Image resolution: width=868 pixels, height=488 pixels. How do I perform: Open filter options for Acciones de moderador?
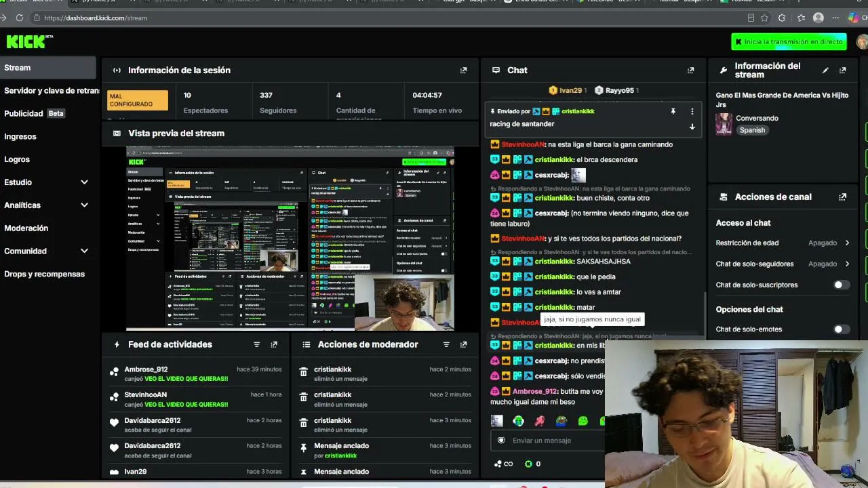(x=446, y=345)
